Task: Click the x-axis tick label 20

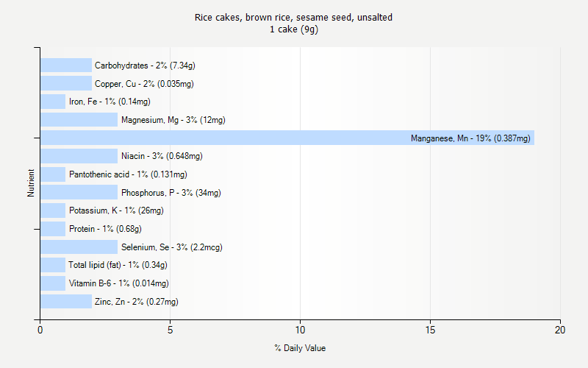Action: pos(560,330)
